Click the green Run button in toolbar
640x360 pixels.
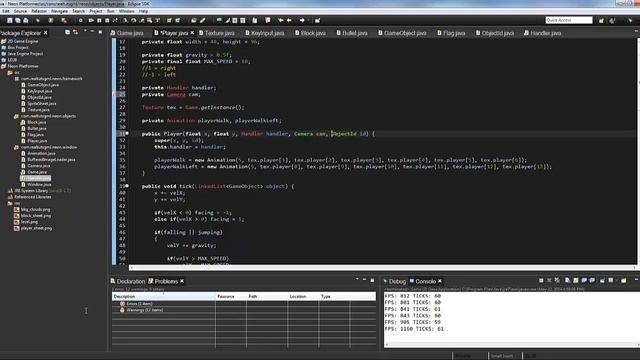coord(51,20)
